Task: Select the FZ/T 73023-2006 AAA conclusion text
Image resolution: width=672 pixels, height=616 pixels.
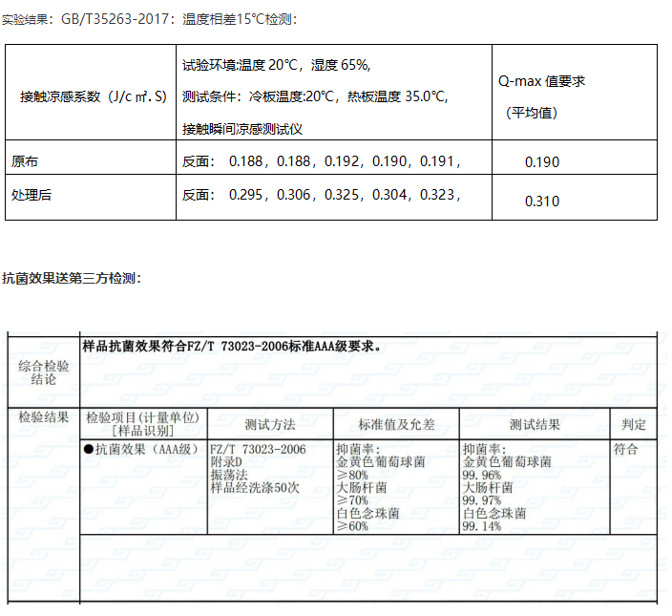Action: tap(233, 346)
